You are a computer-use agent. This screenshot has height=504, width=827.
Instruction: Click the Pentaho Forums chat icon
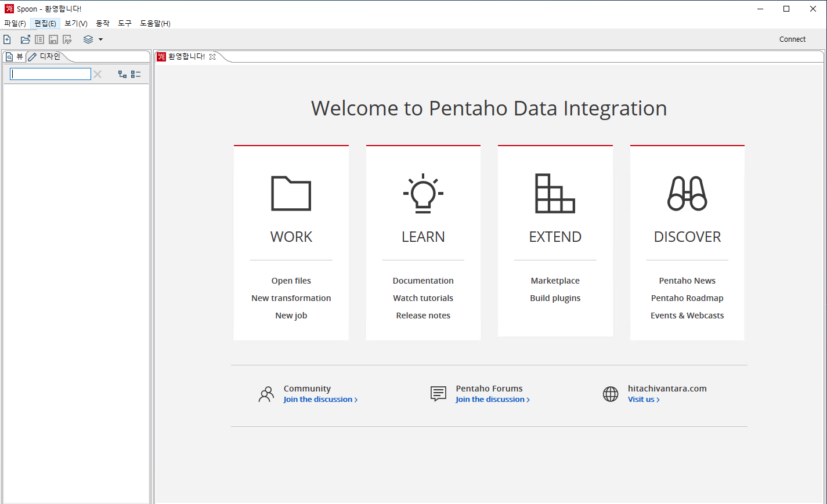pyautogui.click(x=438, y=394)
